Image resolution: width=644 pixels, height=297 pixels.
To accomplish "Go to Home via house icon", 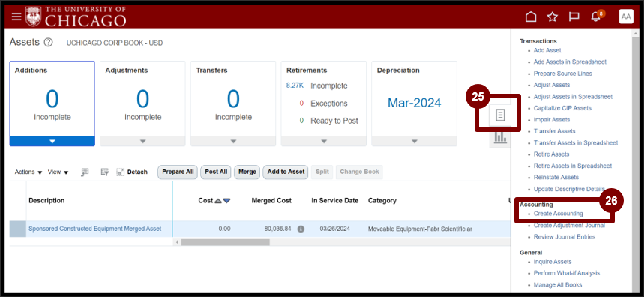I will point(531,16).
